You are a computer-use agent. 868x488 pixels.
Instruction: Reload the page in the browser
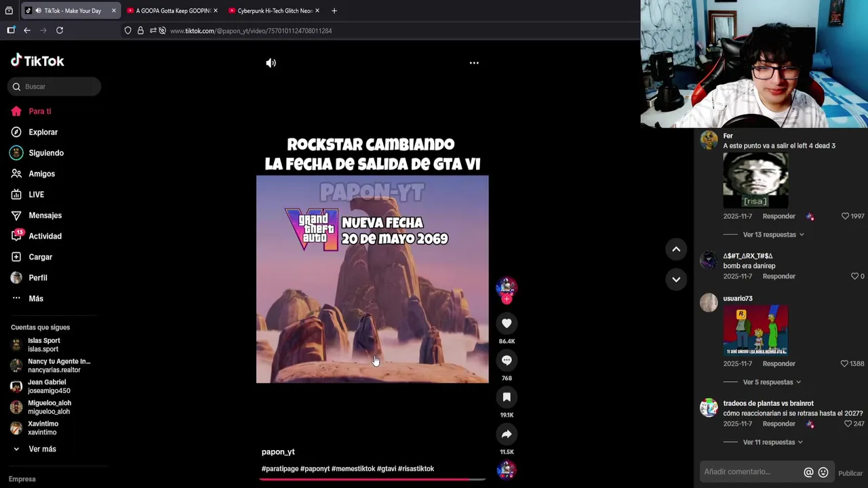pos(60,30)
